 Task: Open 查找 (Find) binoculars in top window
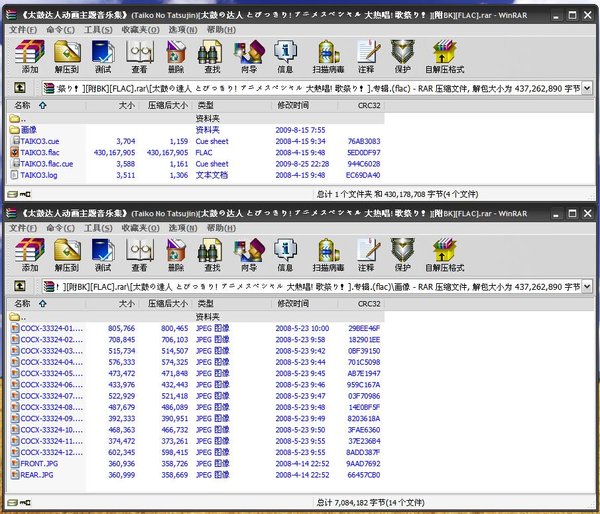212,57
